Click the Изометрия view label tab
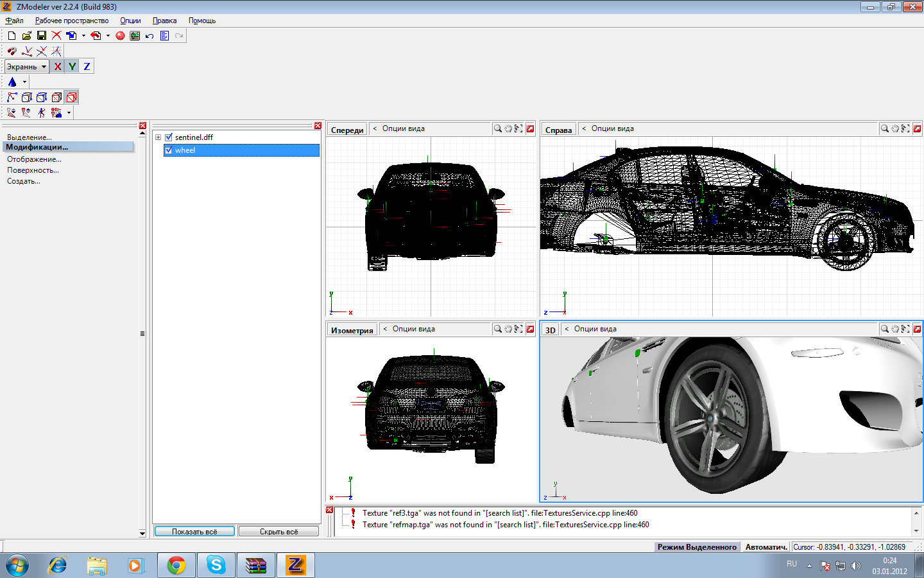The height and width of the screenshot is (578, 924). 352,330
